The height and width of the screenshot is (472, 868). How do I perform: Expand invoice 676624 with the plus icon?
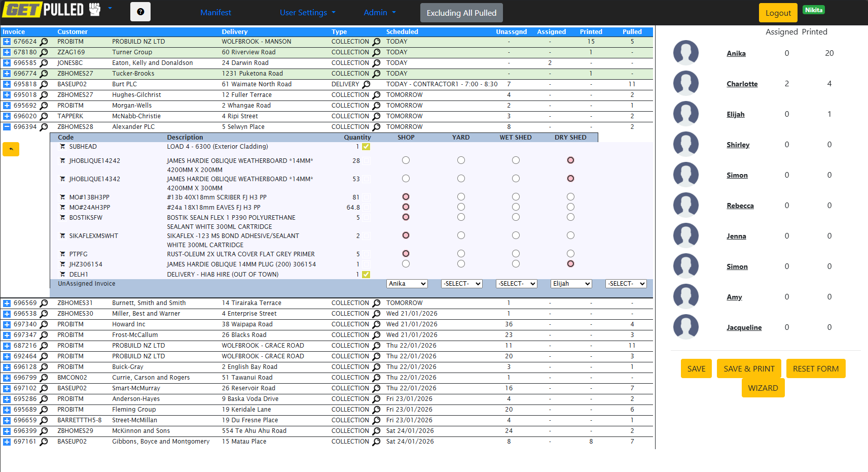[x=6, y=42]
